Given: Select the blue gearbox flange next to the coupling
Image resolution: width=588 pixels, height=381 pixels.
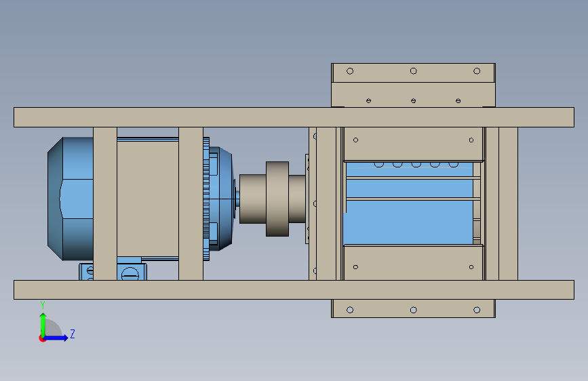Looking at the screenshot, I should coord(221,199).
